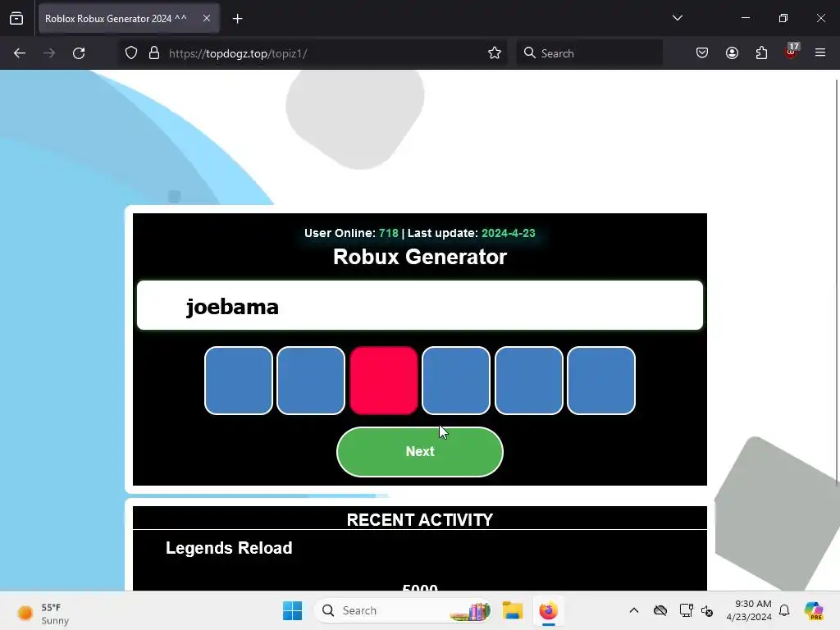Screen dimensions: 840x630
Task: Open the list all tabs dropdown
Action: point(678,18)
